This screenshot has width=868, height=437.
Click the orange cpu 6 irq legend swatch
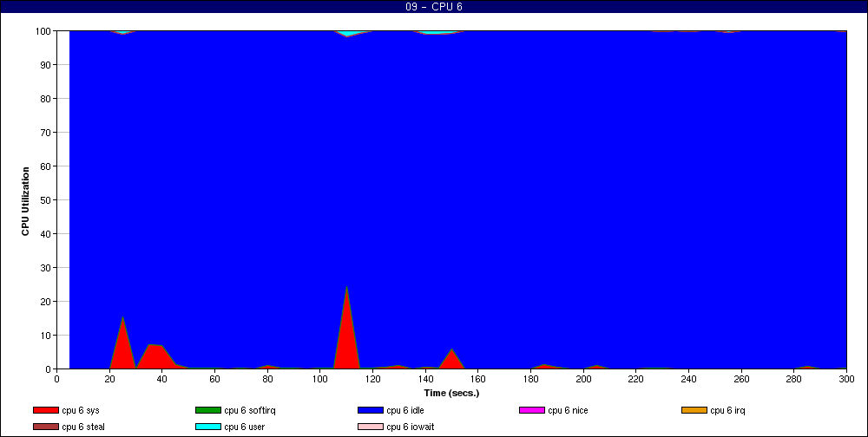[x=694, y=410]
